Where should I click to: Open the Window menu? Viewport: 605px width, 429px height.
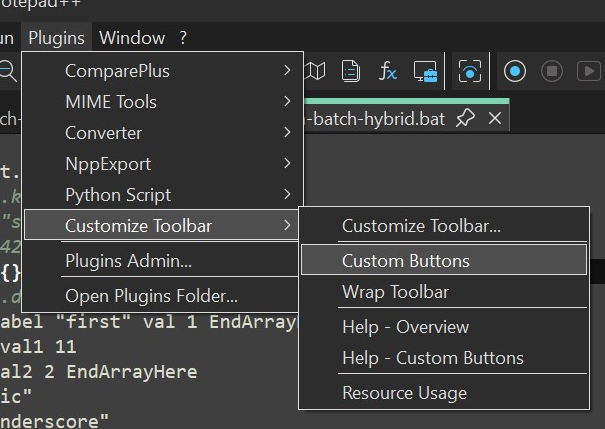coord(132,38)
